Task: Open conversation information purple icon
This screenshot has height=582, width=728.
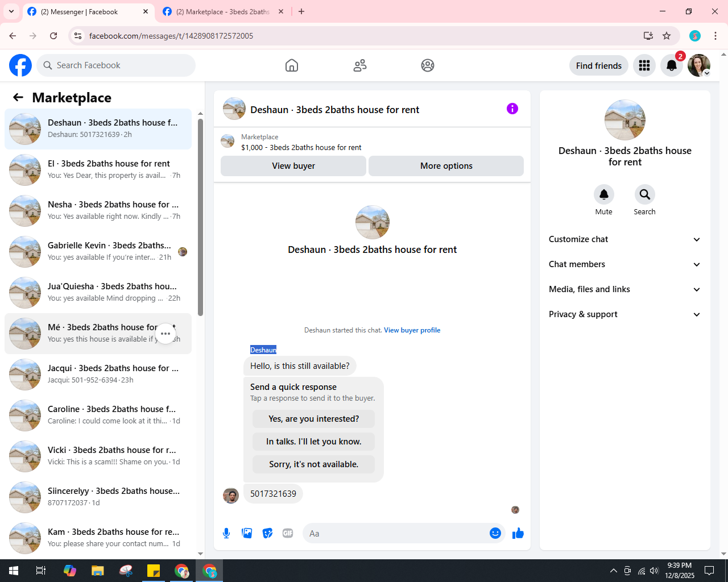Action: pos(512,109)
